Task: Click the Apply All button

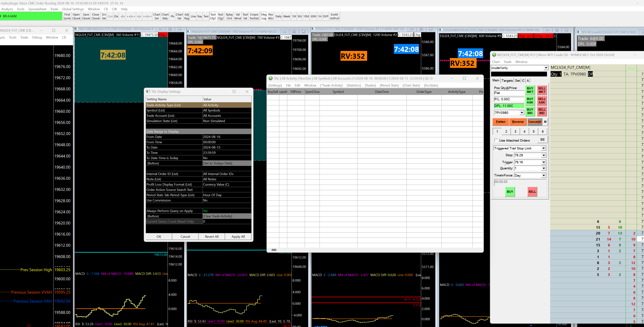Action: [x=238, y=236]
